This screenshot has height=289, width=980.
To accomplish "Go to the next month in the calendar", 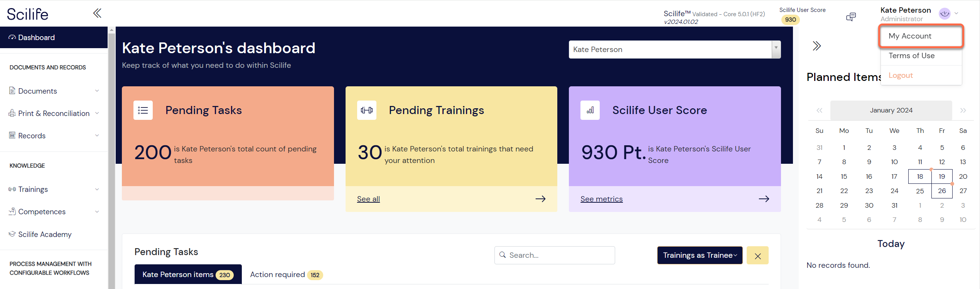I will click(x=963, y=111).
